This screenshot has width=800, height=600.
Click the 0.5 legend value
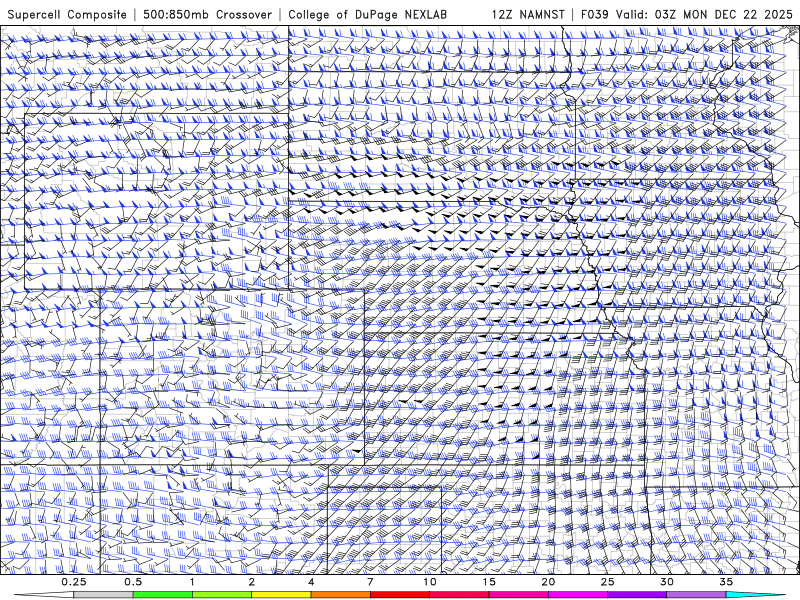tap(133, 582)
